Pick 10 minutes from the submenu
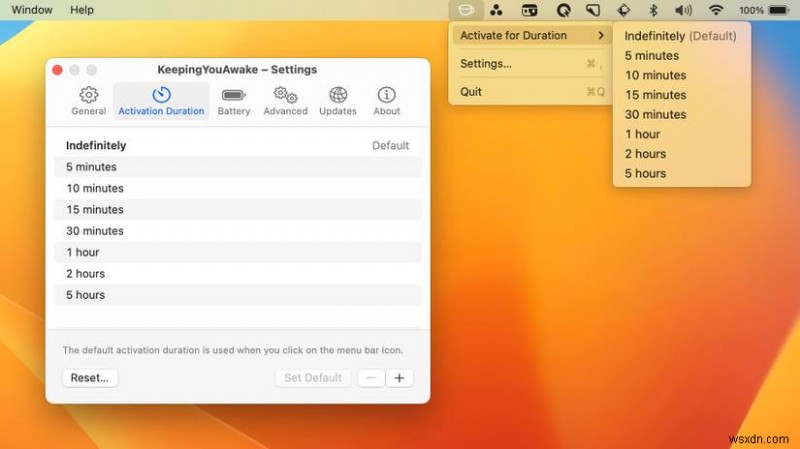This screenshot has height=449, width=800. 681,75
